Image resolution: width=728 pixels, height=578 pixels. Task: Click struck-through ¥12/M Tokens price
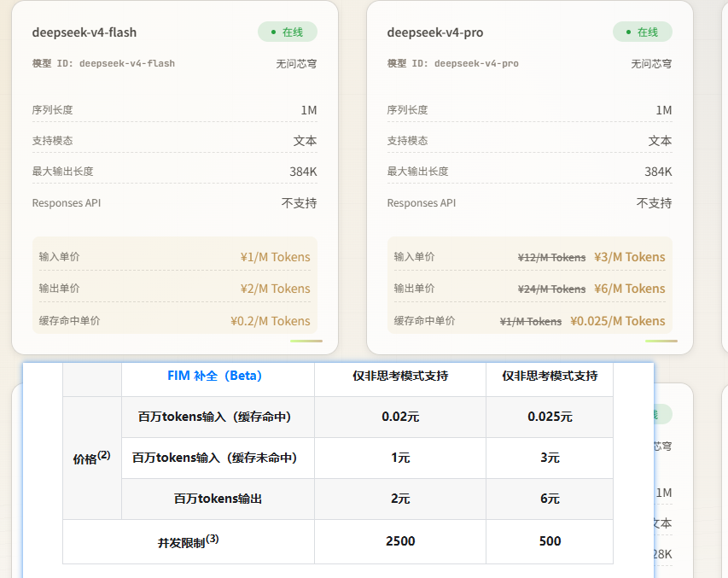551,257
